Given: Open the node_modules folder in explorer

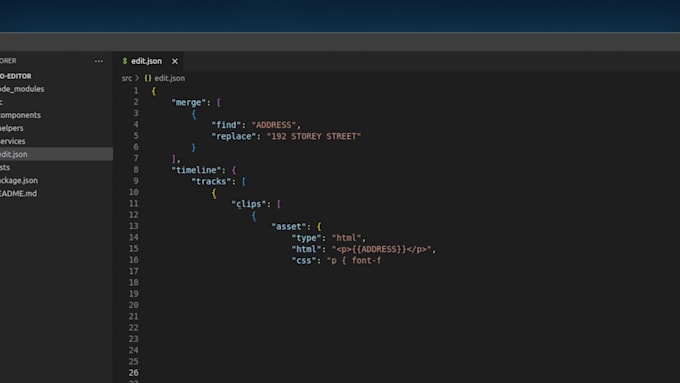Looking at the screenshot, I should 22,89.
